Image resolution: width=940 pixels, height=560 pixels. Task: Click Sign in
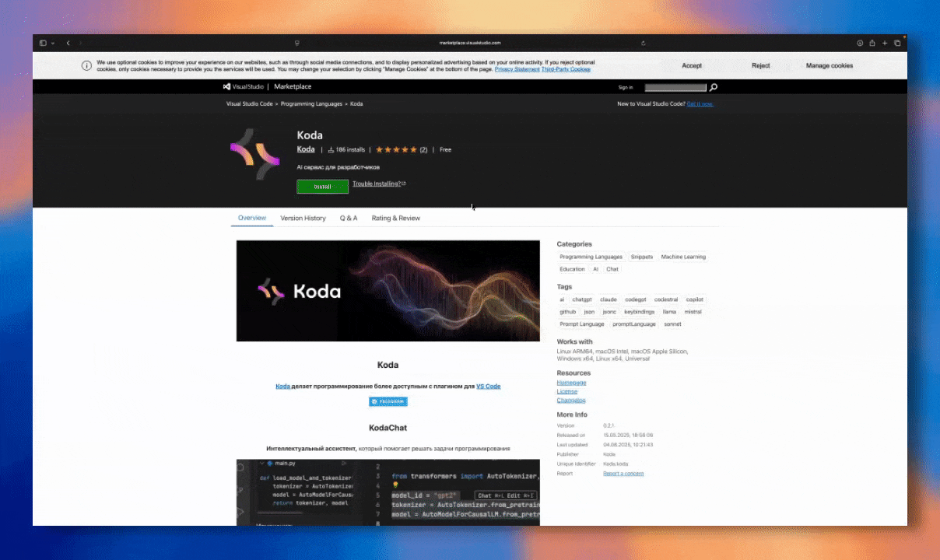[x=626, y=88]
